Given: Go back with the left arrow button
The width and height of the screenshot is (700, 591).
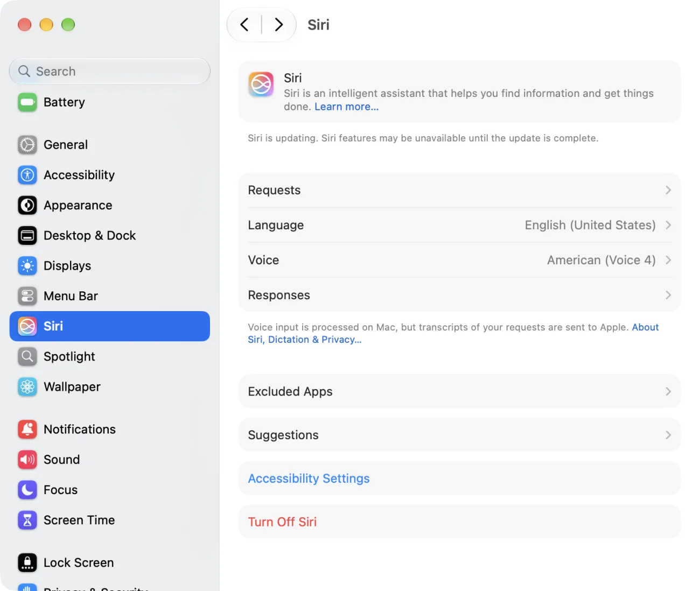Looking at the screenshot, I should tap(244, 25).
